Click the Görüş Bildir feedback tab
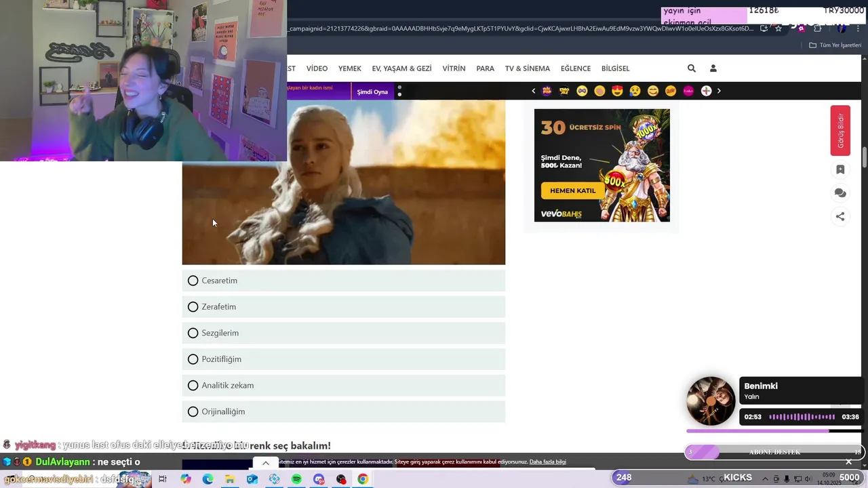Viewport: 868px width, 488px height. click(840, 131)
